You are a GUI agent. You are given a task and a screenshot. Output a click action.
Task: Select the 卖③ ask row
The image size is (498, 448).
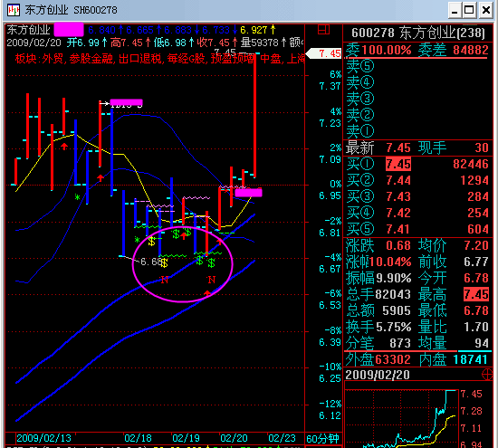(x=417, y=99)
